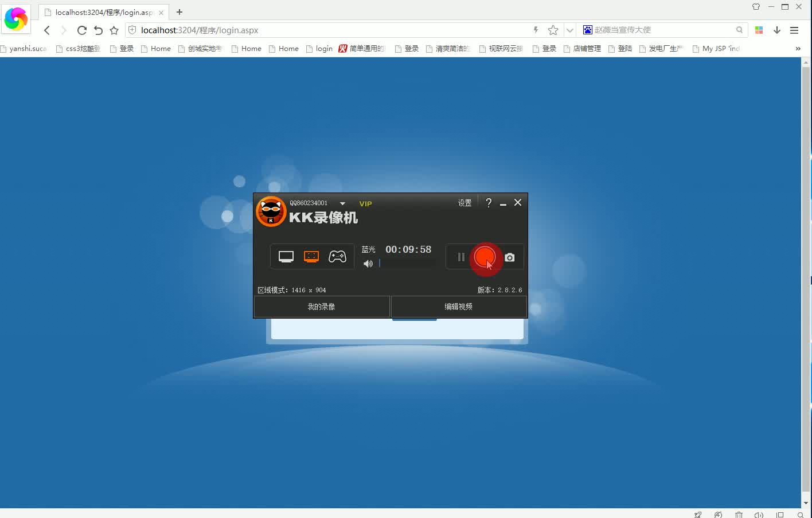The width and height of the screenshot is (812, 518).
Task: Click the undo-close restore arrow icon
Action: click(x=98, y=30)
